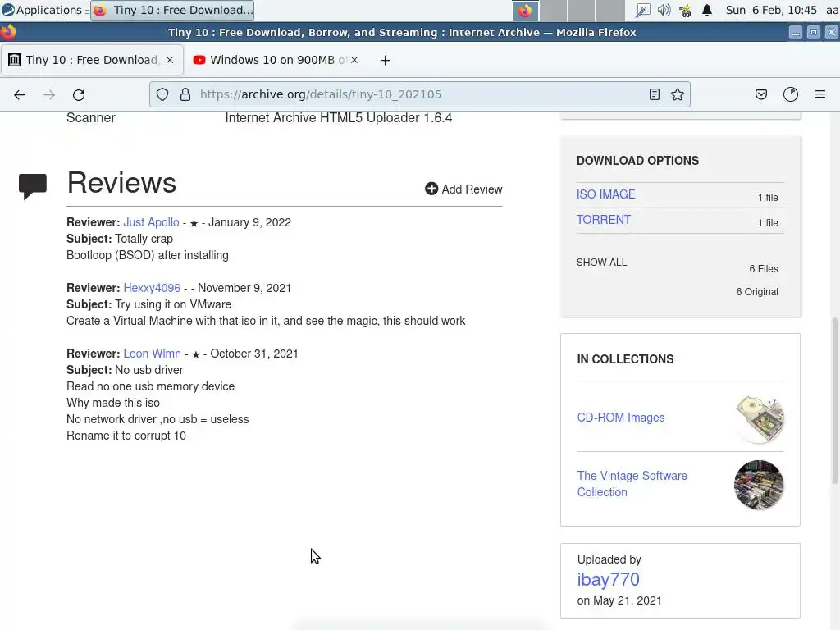The height and width of the screenshot is (630, 840).
Task: Close the Windows 10 on 900MB tab
Action: point(354,60)
